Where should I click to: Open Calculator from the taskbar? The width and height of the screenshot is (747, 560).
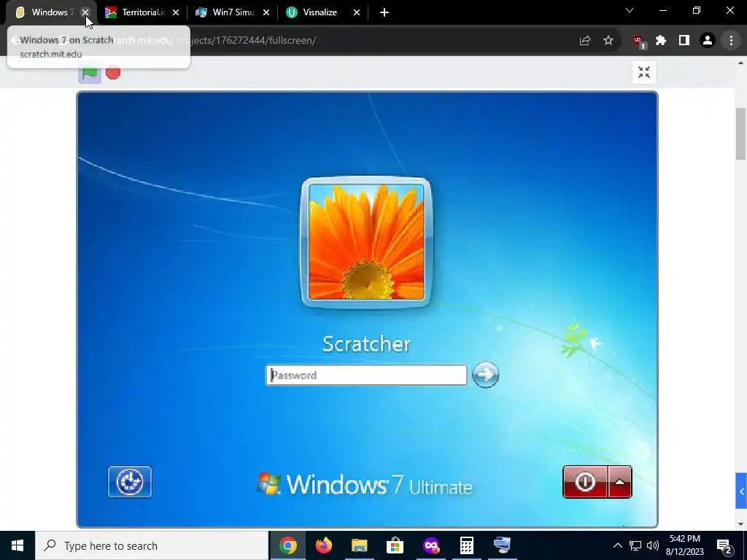click(x=466, y=545)
